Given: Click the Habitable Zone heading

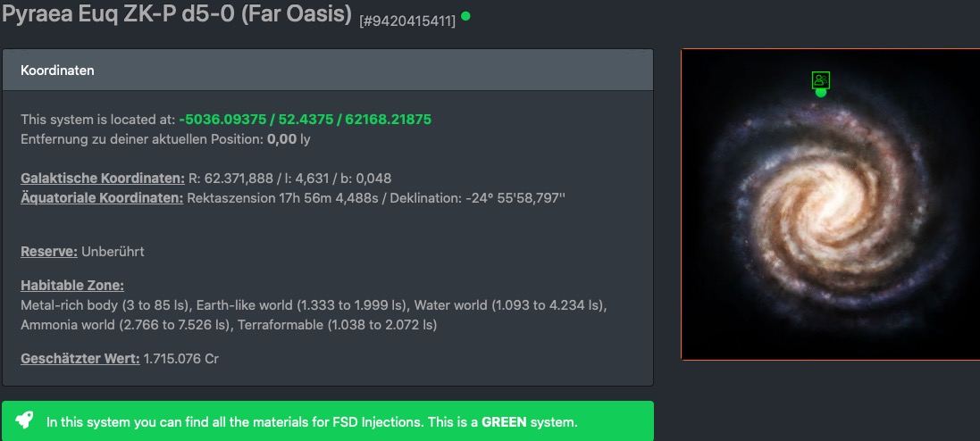Looking at the screenshot, I should tap(72, 286).
